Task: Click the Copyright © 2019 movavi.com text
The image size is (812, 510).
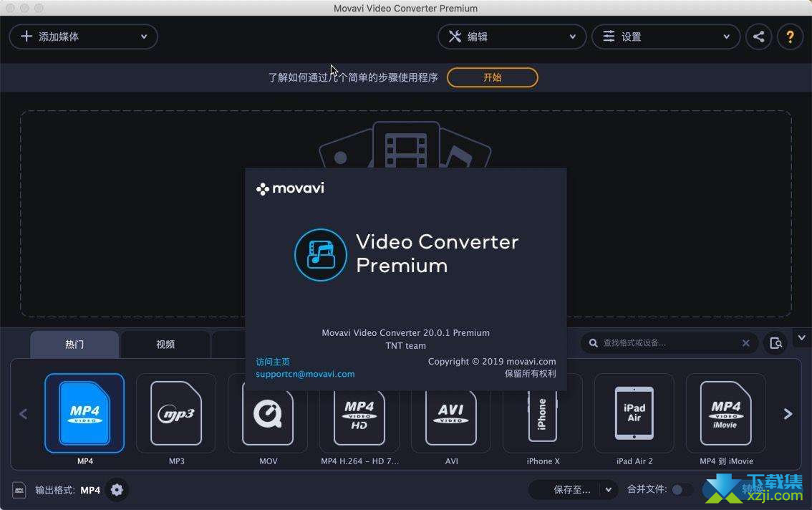Action: (492, 361)
